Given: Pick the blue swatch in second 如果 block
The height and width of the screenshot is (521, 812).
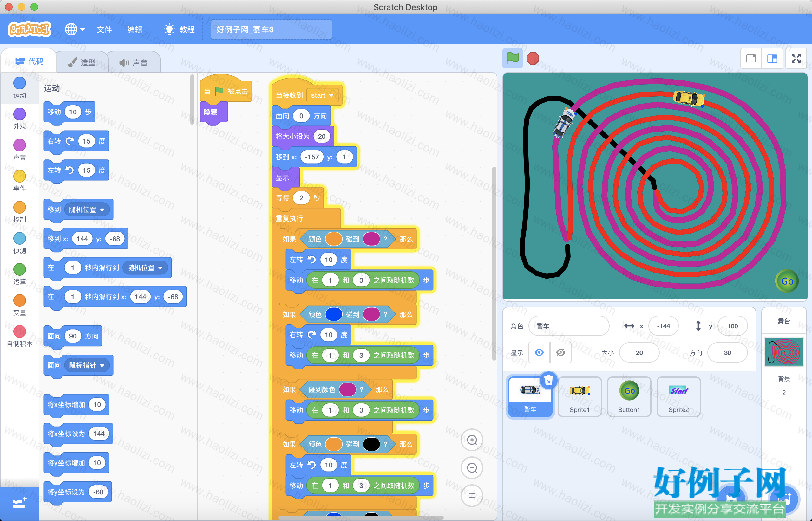Looking at the screenshot, I should coord(334,314).
